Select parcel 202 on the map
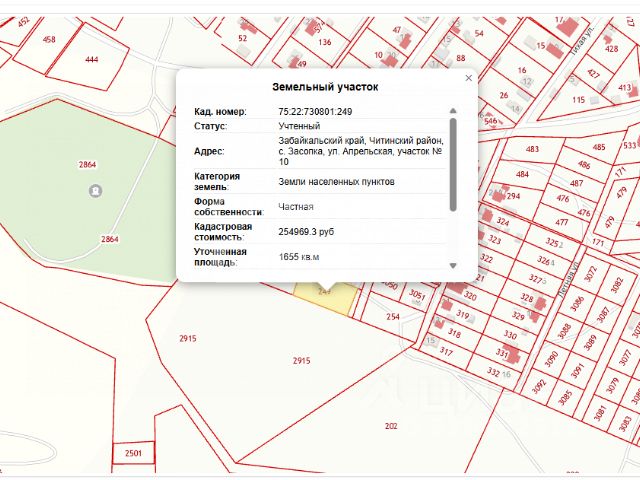This screenshot has height=480, width=640. pyautogui.click(x=391, y=426)
